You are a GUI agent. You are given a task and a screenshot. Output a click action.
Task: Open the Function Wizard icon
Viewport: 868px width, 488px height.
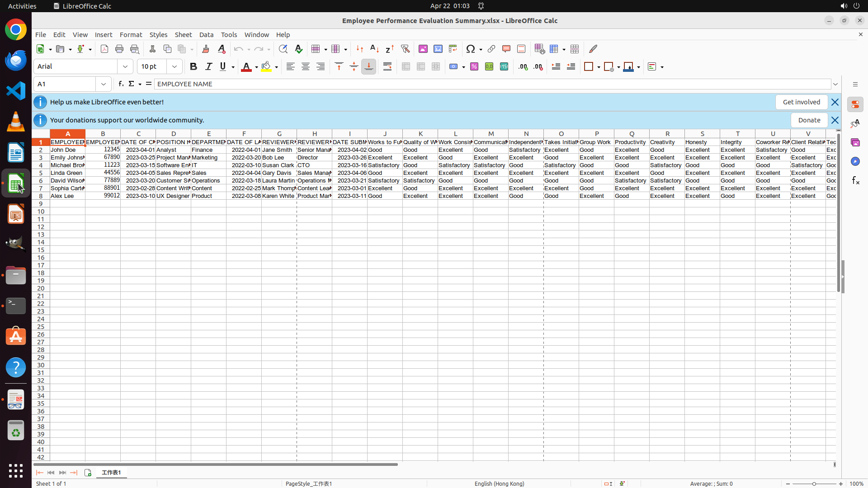coord(121,84)
